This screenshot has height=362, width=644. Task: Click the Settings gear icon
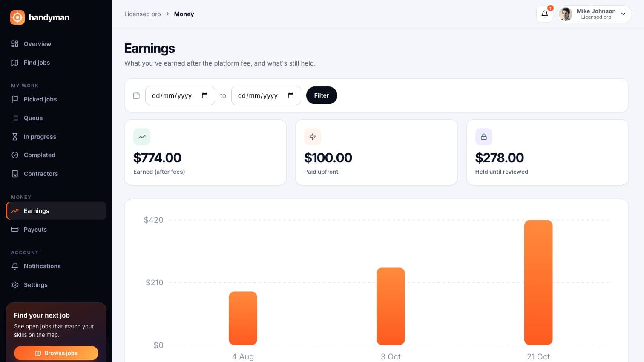[x=15, y=285]
